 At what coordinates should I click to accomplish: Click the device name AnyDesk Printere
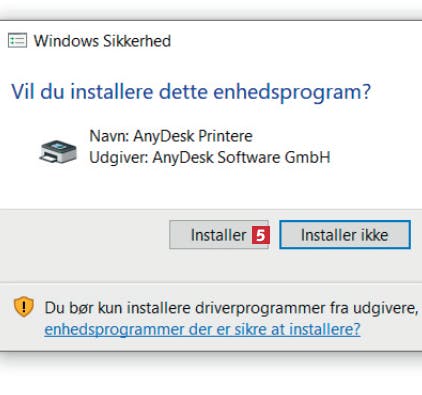click(193, 136)
